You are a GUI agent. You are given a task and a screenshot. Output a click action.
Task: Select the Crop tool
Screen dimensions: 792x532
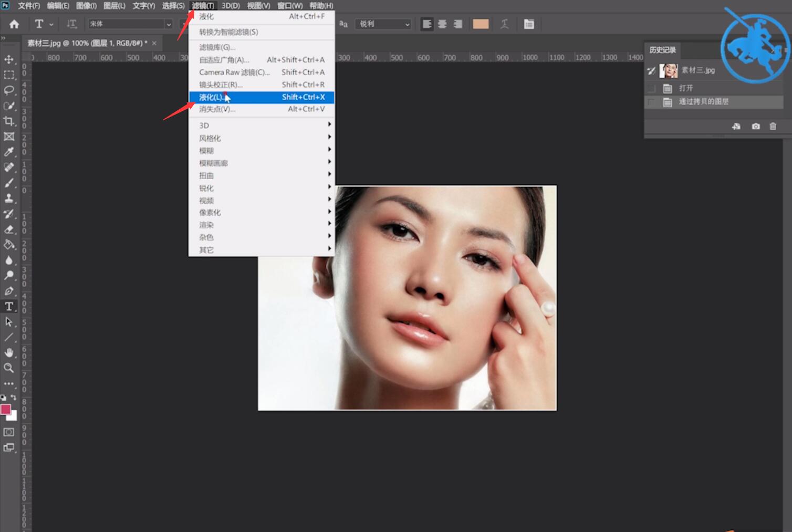pos(9,121)
